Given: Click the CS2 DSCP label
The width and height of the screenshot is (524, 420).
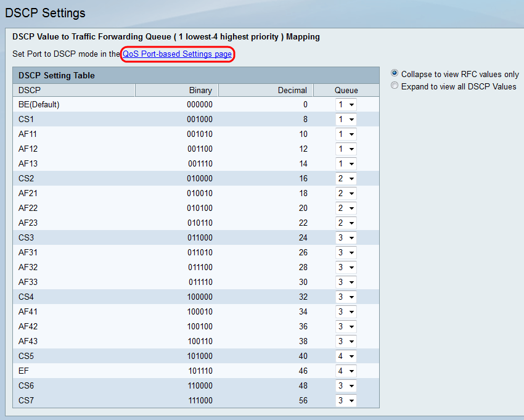Looking at the screenshot, I should tap(26, 179).
